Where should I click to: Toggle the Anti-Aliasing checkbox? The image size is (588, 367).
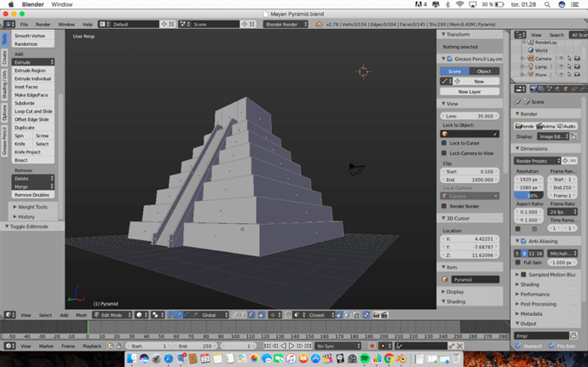[523, 241]
